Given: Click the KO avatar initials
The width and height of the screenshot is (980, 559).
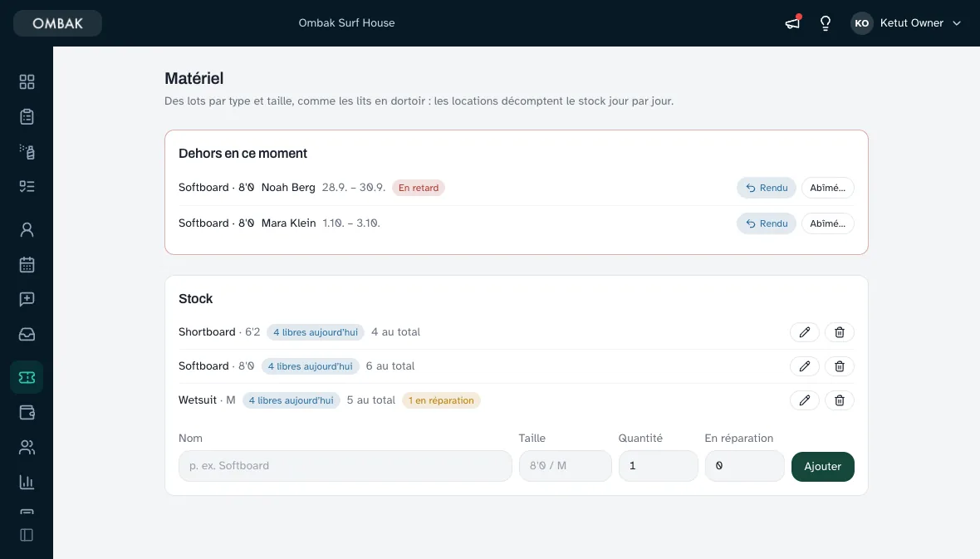Looking at the screenshot, I should [861, 23].
